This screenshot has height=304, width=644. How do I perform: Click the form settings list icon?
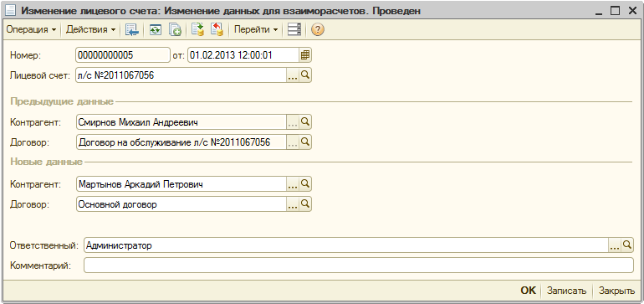click(x=294, y=30)
